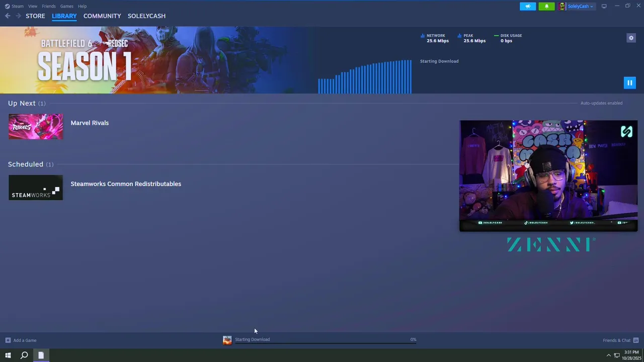Switch to Big Picture mode icon
Viewport: 644px width, 362px height.
point(604,6)
